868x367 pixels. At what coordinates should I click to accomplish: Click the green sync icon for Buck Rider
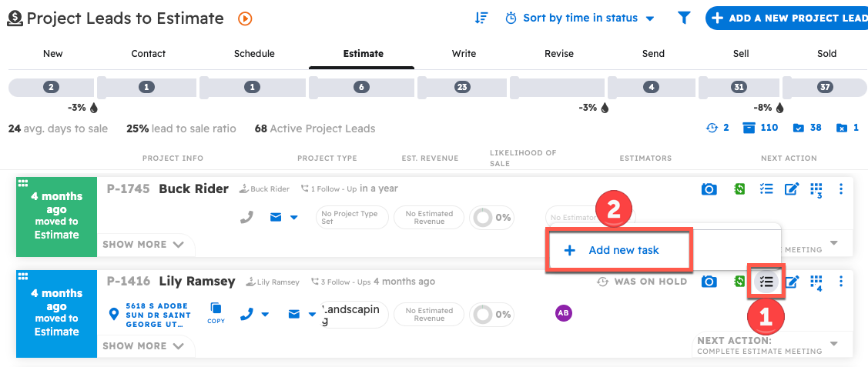pyautogui.click(x=739, y=189)
